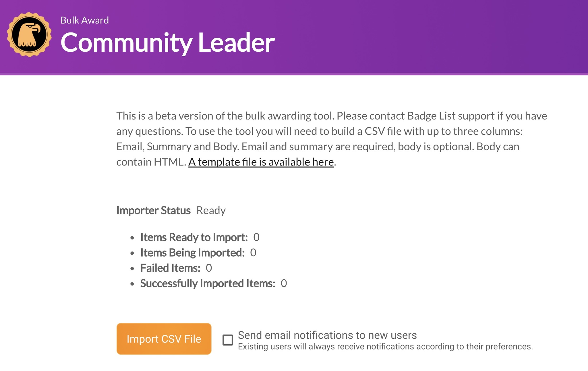
Task: Enable email notifications to new users checkbox
Action: 228,340
